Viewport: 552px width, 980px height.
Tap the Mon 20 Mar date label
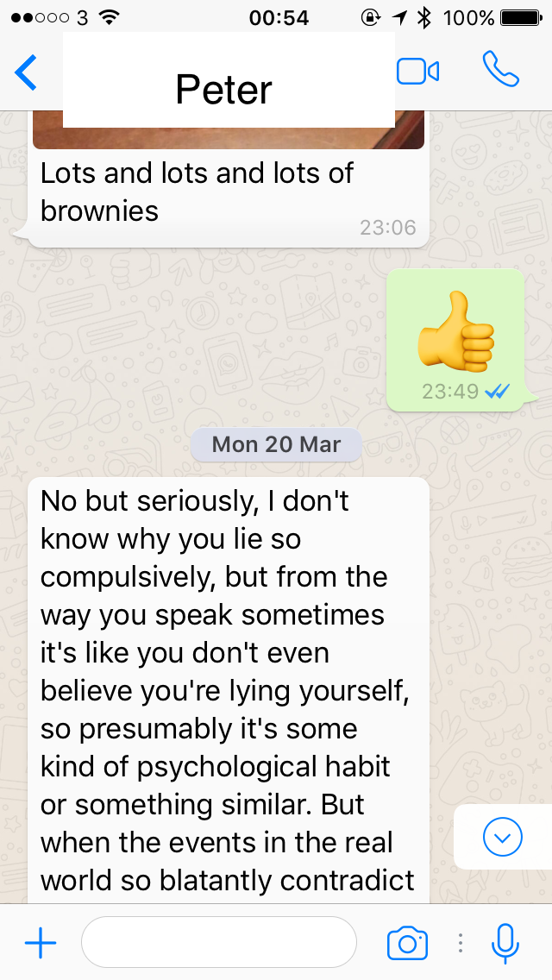276,444
